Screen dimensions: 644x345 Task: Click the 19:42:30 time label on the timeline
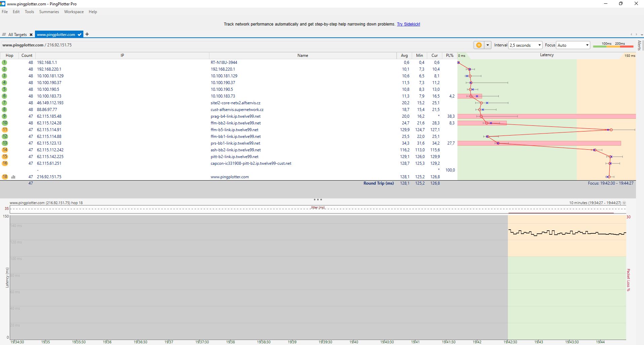[x=510, y=342]
